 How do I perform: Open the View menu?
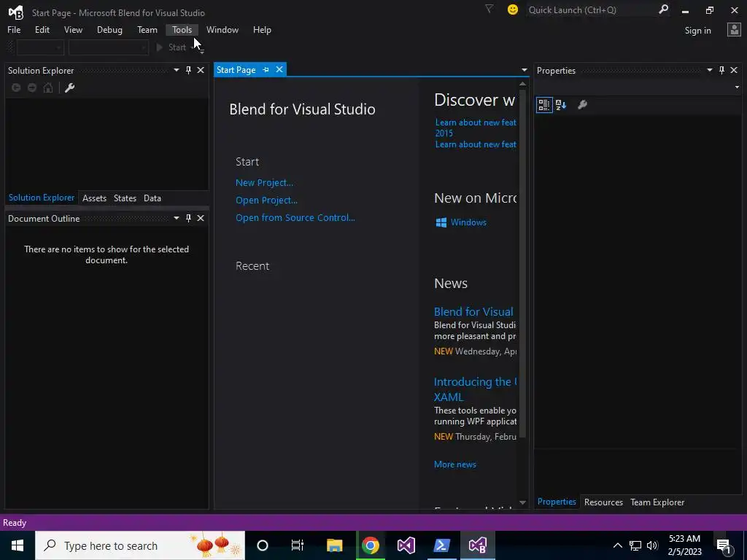pos(73,30)
